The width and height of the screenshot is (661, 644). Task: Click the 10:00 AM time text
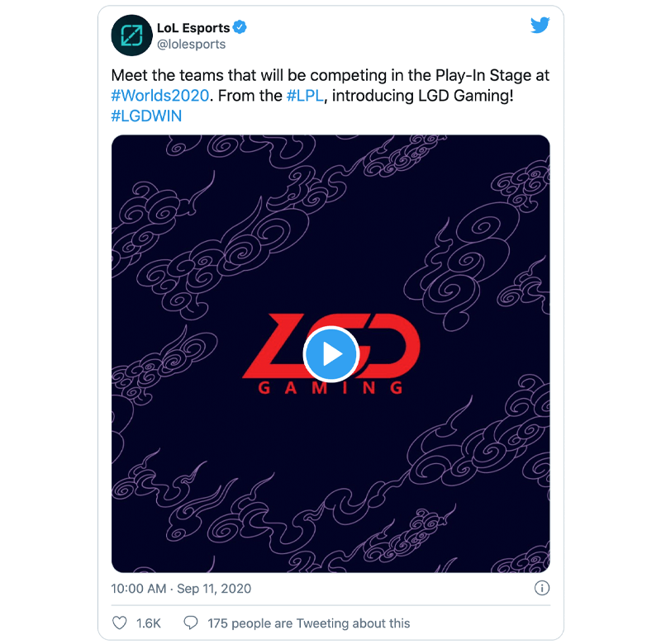tap(139, 589)
